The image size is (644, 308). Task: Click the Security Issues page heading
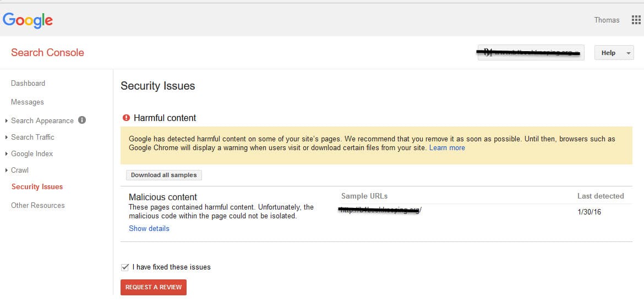click(x=158, y=86)
